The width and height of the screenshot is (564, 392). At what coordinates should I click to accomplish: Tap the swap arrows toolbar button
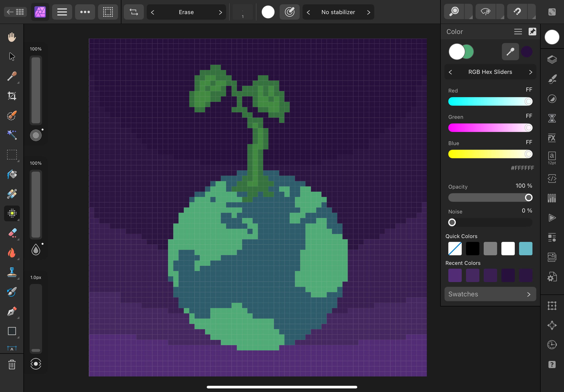click(x=134, y=12)
